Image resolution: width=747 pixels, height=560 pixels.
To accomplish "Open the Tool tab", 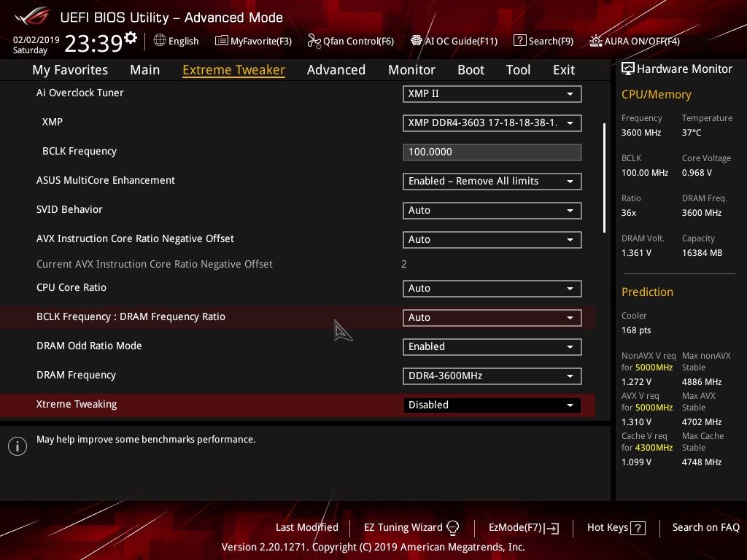I will 518,69.
